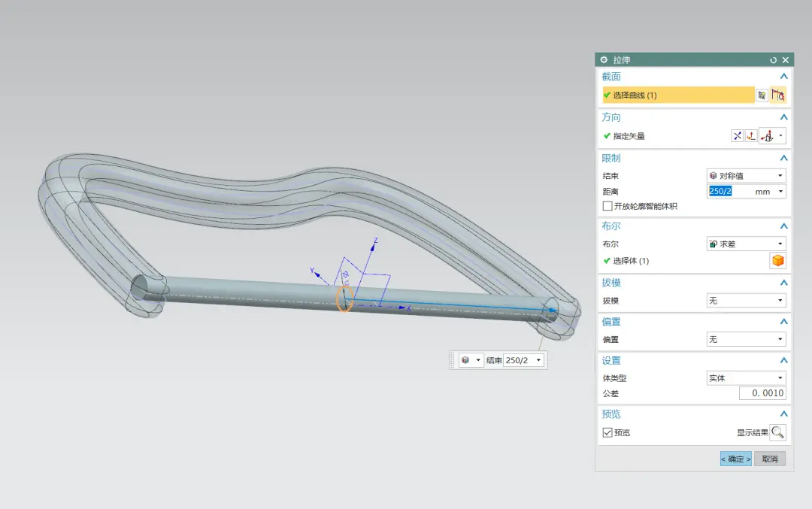Click the reverse direction icon beside 指定矢量

tap(737, 136)
